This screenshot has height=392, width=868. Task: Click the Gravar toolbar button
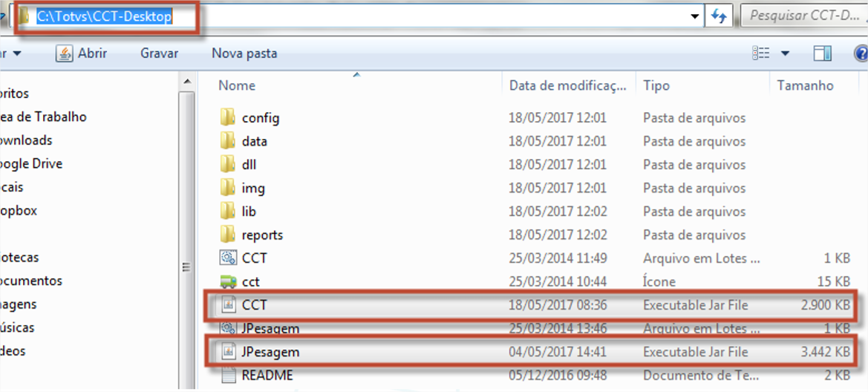click(160, 53)
